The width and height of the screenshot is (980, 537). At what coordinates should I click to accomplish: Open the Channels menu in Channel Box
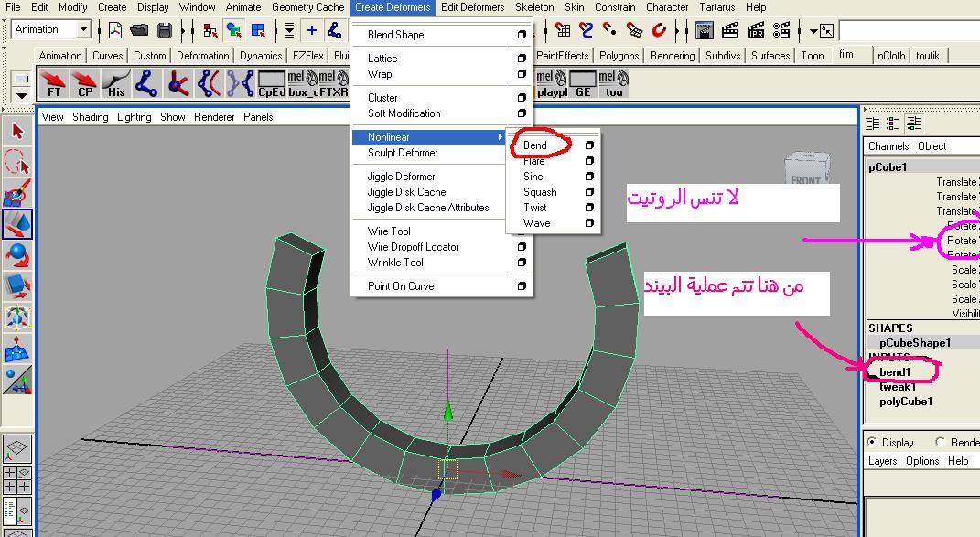click(888, 146)
